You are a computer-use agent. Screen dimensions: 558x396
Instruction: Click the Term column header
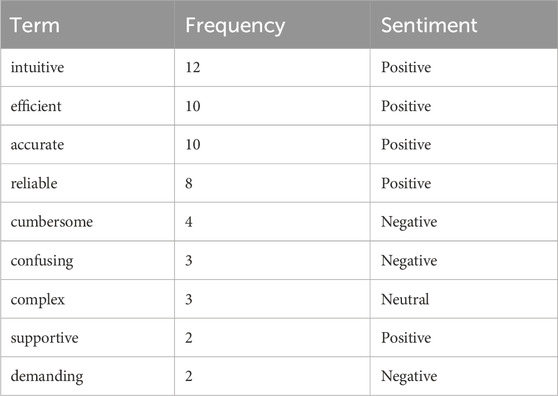[35, 25]
